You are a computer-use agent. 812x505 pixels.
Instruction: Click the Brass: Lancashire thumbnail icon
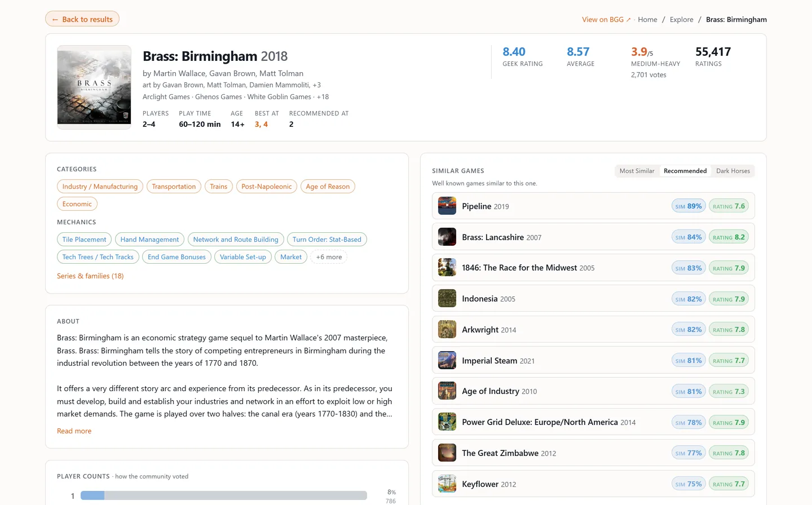(447, 237)
